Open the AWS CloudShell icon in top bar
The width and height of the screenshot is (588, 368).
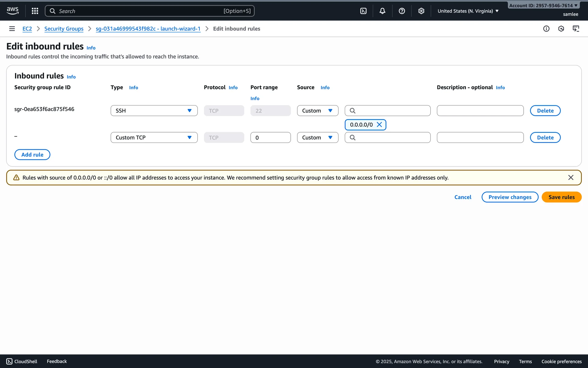click(363, 11)
